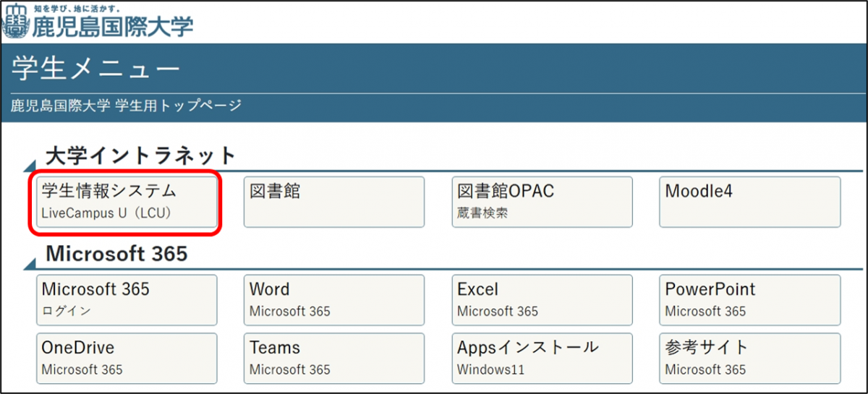Click triangle marker beside 大学イントラネット
The width and height of the screenshot is (868, 394).
pyautogui.click(x=30, y=165)
